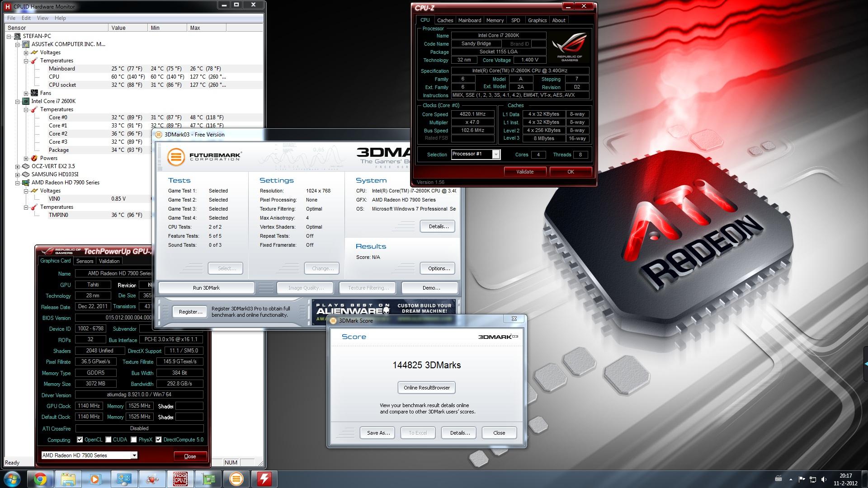Click the Powers flame icon in the tree
868x488 pixels.
[34, 158]
